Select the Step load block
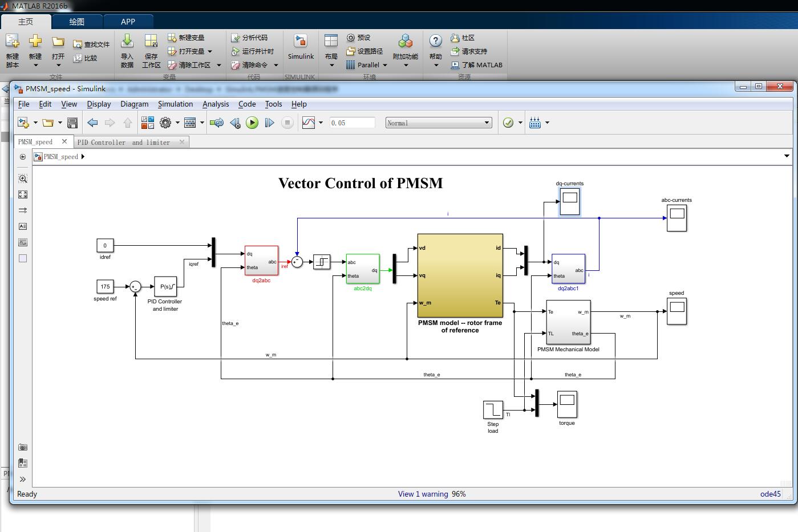 point(493,410)
